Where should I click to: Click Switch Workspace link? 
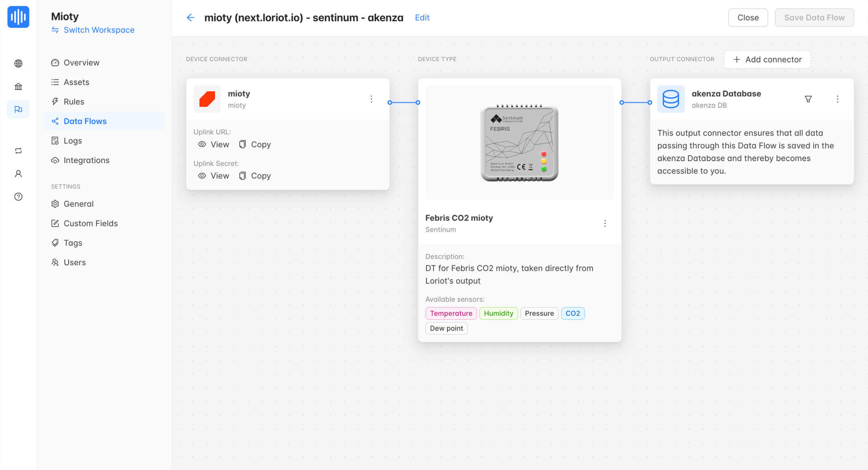point(99,30)
